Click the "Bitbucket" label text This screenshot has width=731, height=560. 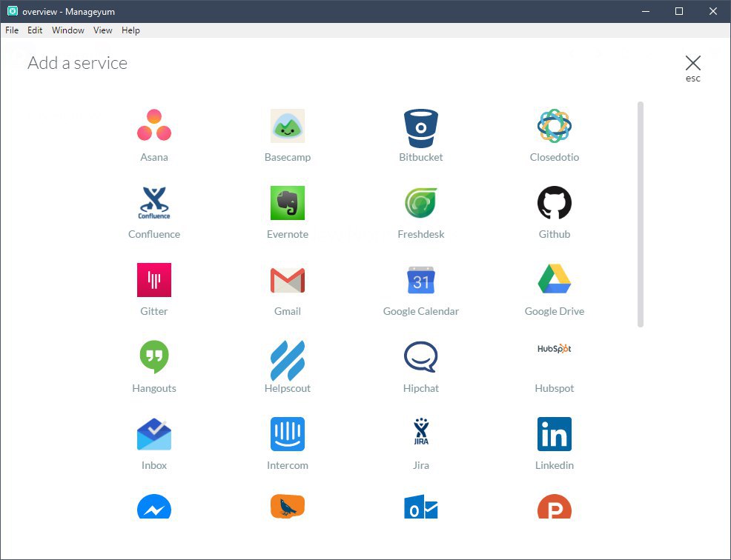[x=420, y=157]
